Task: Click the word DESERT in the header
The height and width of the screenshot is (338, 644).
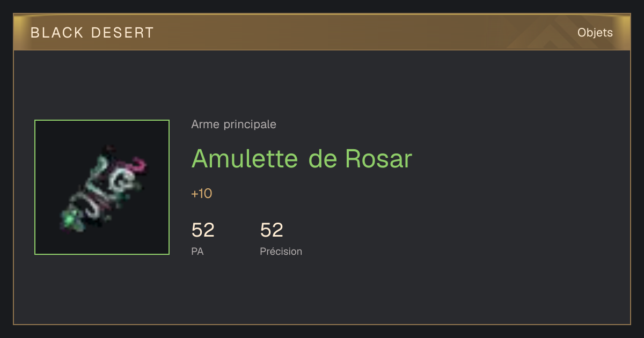Action: [x=122, y=33]
